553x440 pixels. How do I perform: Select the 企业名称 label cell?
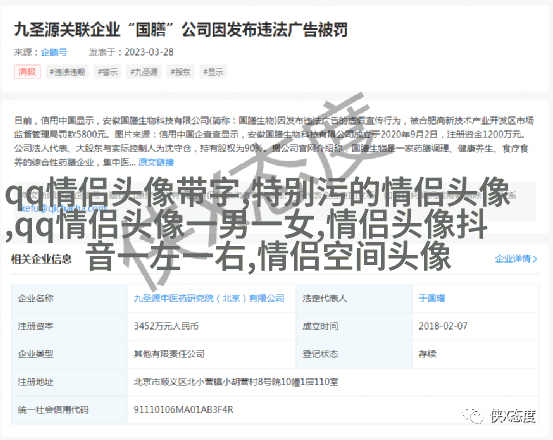click(69, 298)
